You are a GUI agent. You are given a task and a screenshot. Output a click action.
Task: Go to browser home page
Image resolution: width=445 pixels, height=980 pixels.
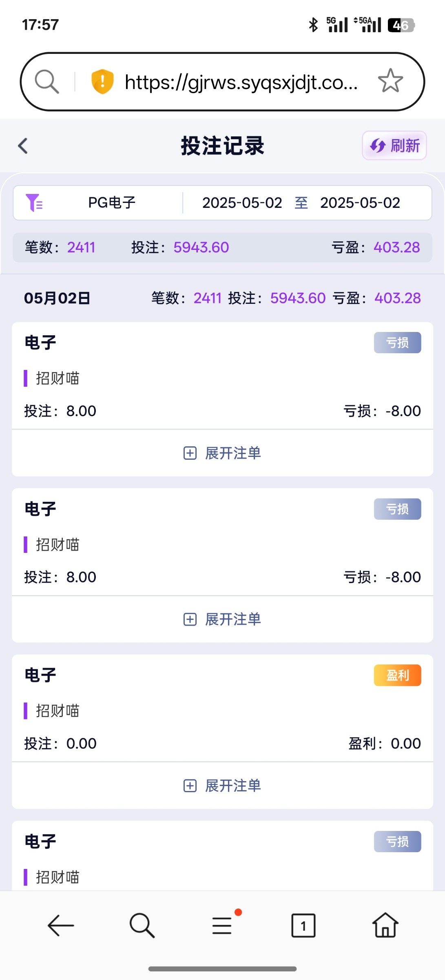pyautogui.click(x=385, y=925)
